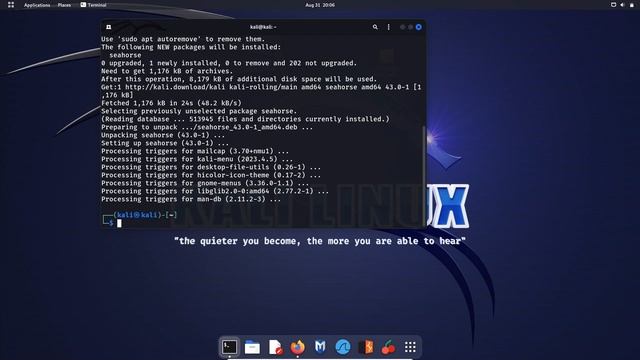This screenshot has height=360, width=640.
Task: Click the 'Fetched 1,176 kB in 24s' line
Action: [x=171, y=103]
